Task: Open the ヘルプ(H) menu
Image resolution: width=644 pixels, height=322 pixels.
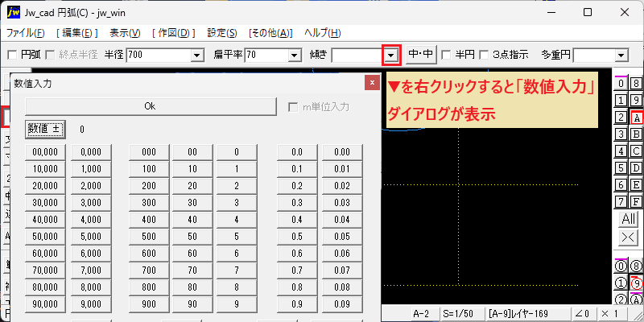Action: tap(323, 33)
